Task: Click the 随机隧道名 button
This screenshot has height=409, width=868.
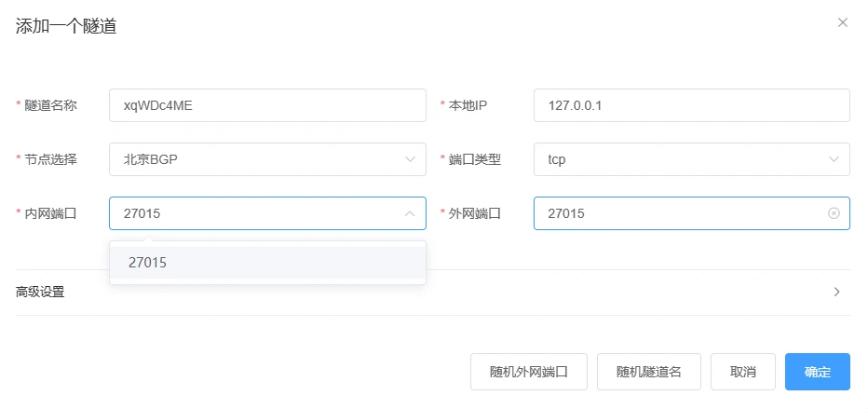Action: 649,371
